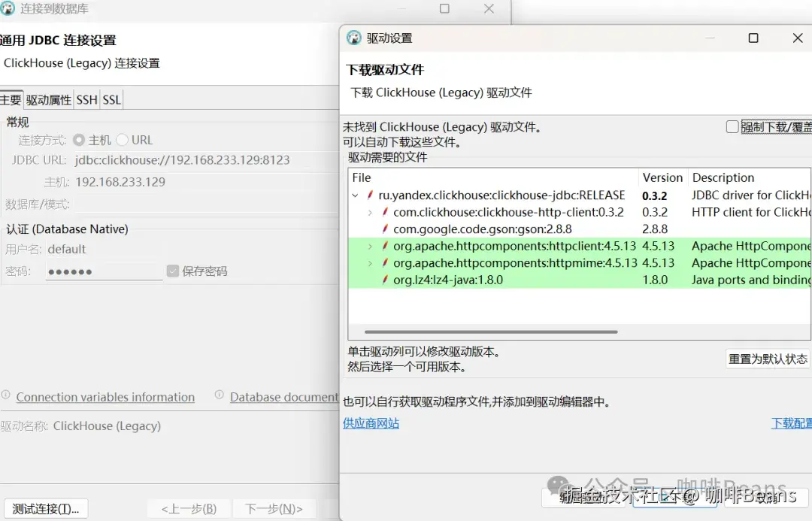Switch to the 主要 tab
The image size is (812, 521).
pyautogui.click(x=11, y=99)
